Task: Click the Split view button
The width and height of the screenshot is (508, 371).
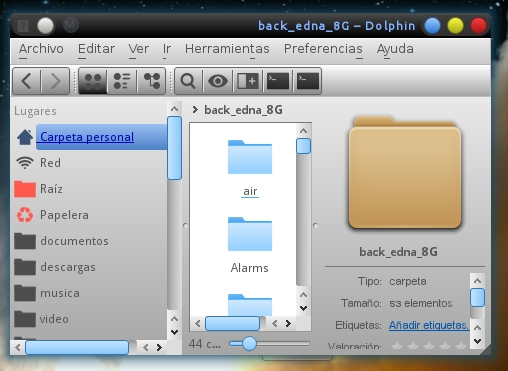Action: [x=247, y=81]
